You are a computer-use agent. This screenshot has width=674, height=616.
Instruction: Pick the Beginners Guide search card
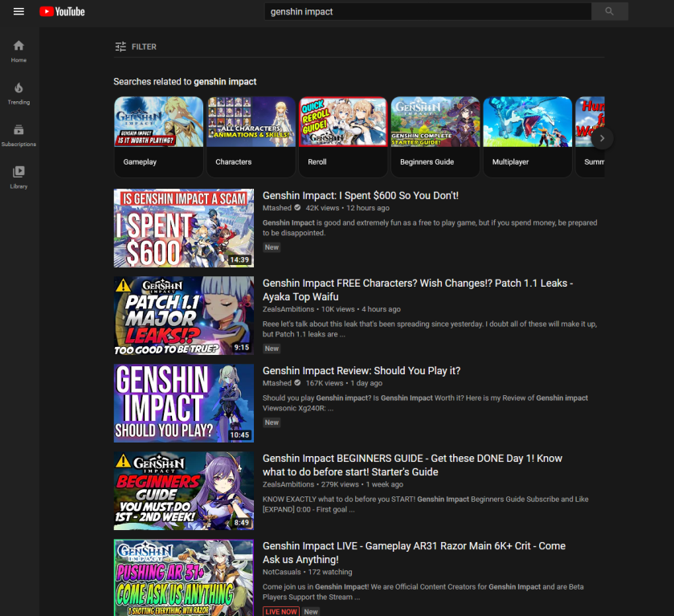[x=435, y=137]
